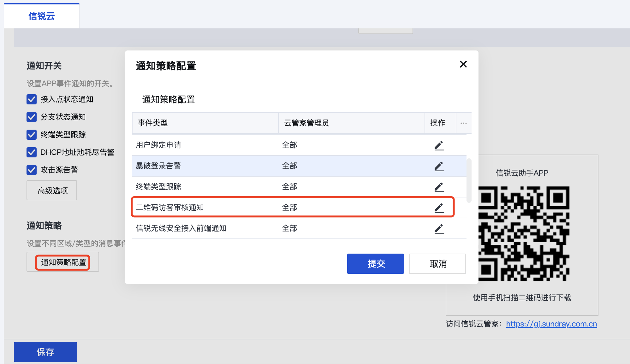The width and height of the screenshot is (630, 364).
Task: Click the 保存 button
Action: (x=45, y=352)
